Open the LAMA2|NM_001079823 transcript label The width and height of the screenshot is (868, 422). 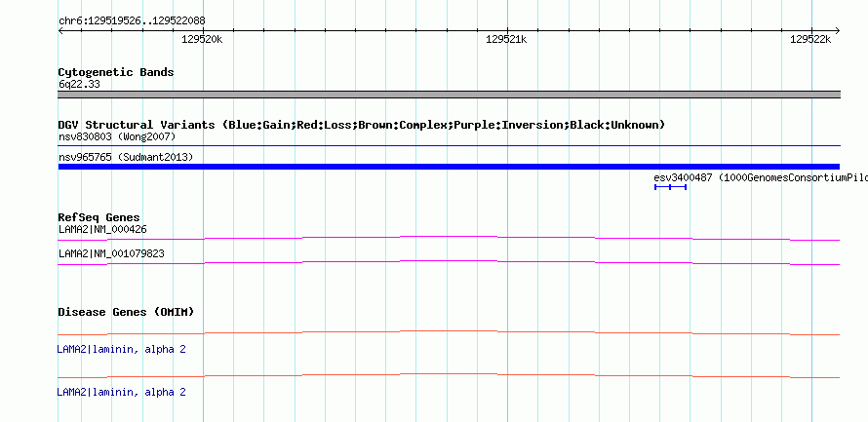111,253
